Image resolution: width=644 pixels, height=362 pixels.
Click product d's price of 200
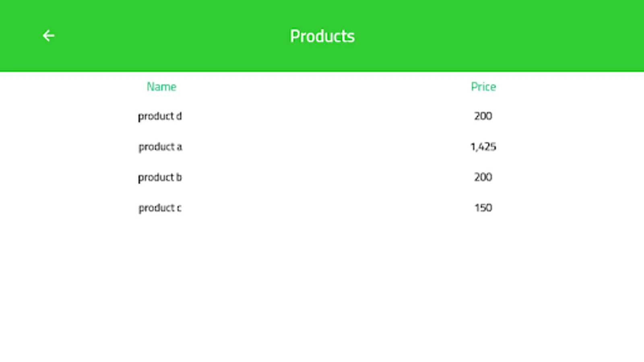(483, 116)
